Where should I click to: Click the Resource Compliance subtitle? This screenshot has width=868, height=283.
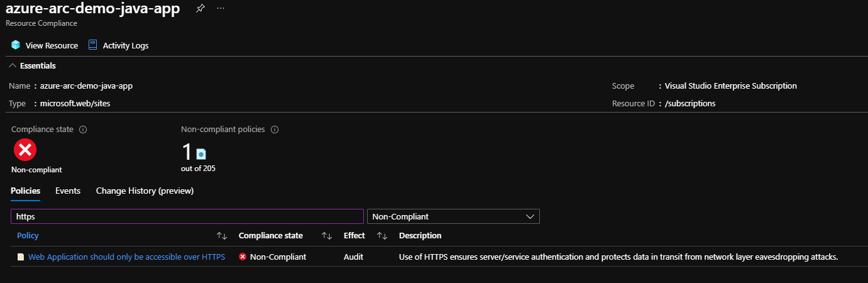41,23
